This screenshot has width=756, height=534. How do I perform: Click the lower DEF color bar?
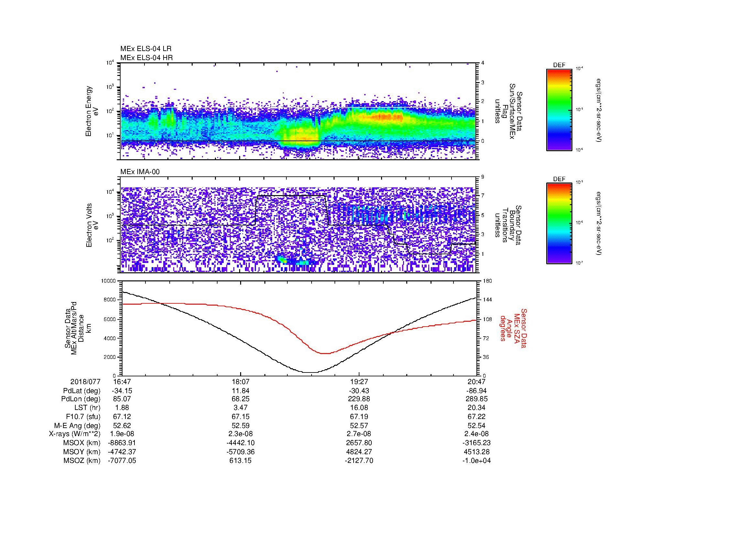coord(559,224)
